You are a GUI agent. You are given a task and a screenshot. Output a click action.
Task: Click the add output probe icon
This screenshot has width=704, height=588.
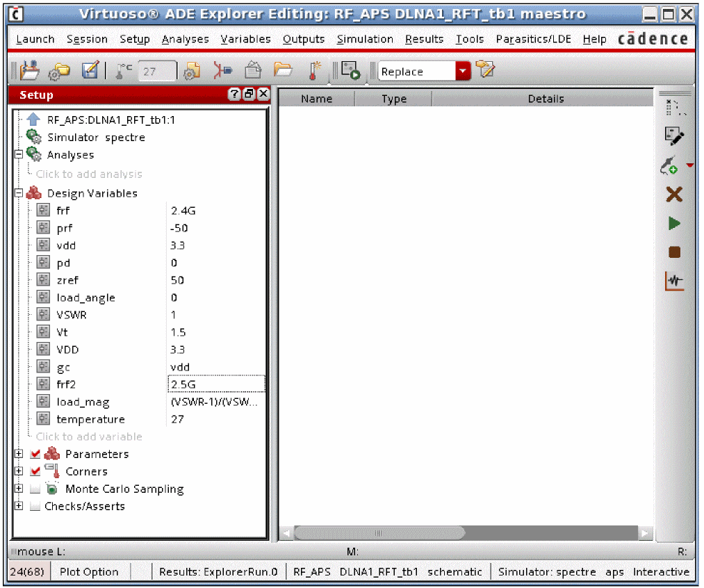[669, 165]
